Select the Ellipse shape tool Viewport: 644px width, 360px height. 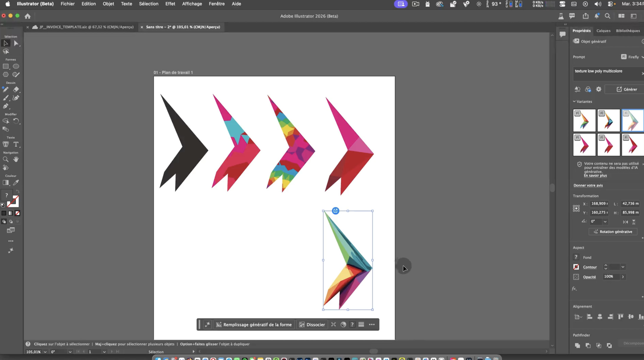pyautogui.click(x=16, y=66)
